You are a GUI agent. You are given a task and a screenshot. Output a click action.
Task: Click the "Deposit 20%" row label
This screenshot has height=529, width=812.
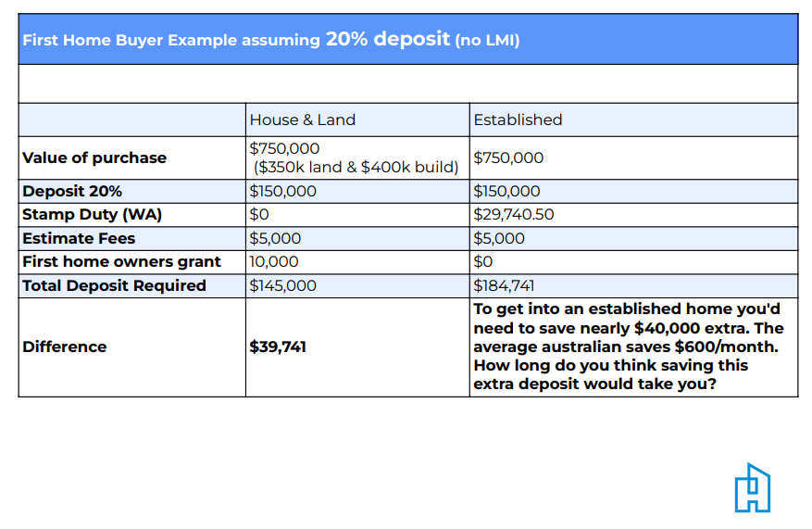click(x=72, y=191)
